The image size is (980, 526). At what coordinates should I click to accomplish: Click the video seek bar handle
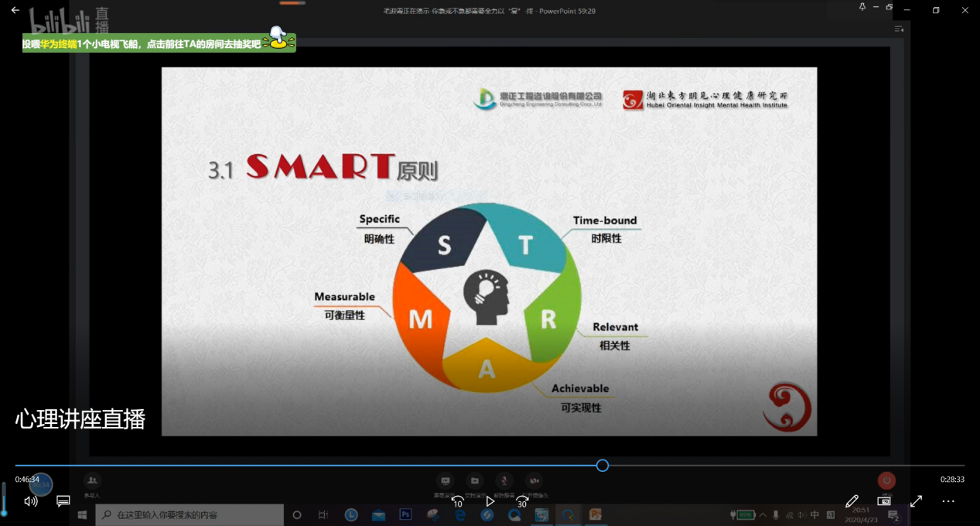click(x=603, y=465)
